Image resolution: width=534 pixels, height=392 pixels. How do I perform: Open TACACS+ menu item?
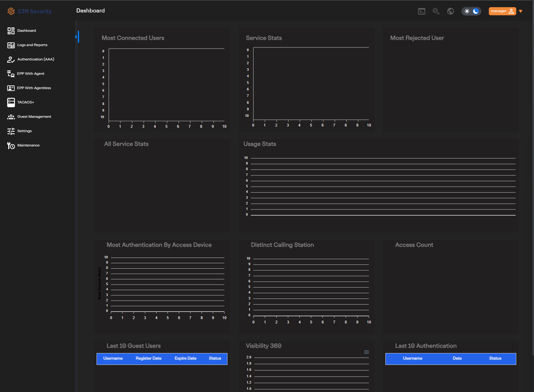[x=26, y=102]
